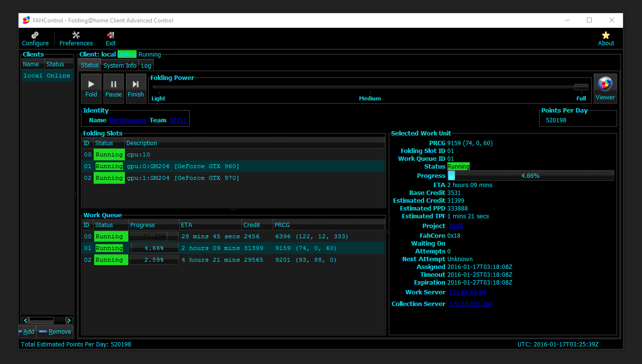
Task: Open the team 50711 link
Action: click(x=178, y=120)
